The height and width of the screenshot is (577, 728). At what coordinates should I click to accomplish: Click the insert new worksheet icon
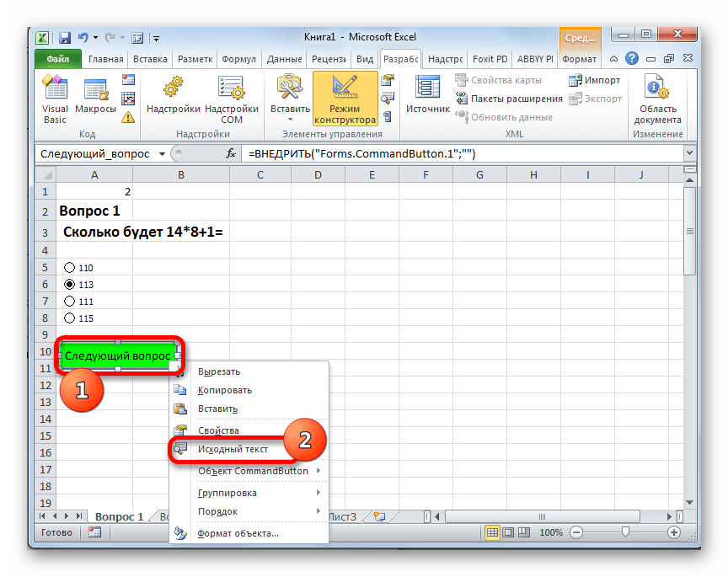click(x=379, y=516)
